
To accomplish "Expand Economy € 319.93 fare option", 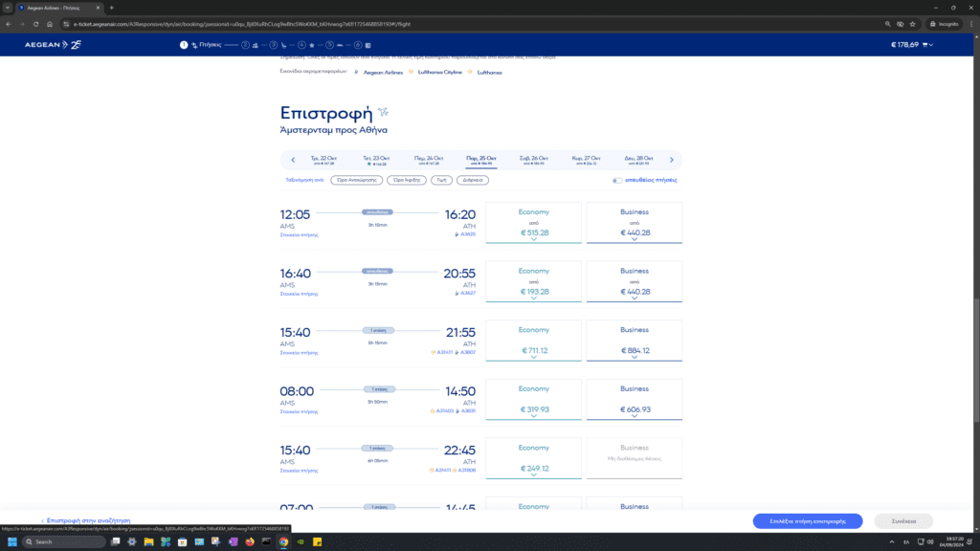I will [534, 399].
